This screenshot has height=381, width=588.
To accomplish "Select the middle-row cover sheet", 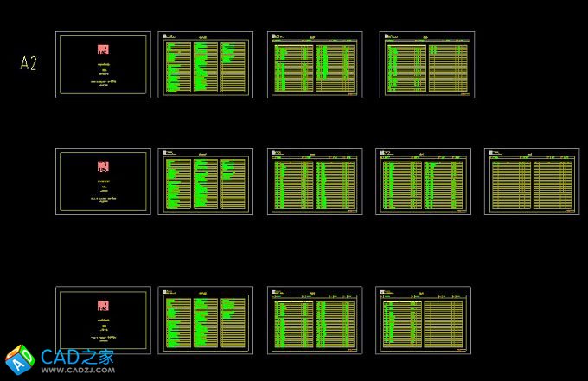I will (x=103, y=181).
